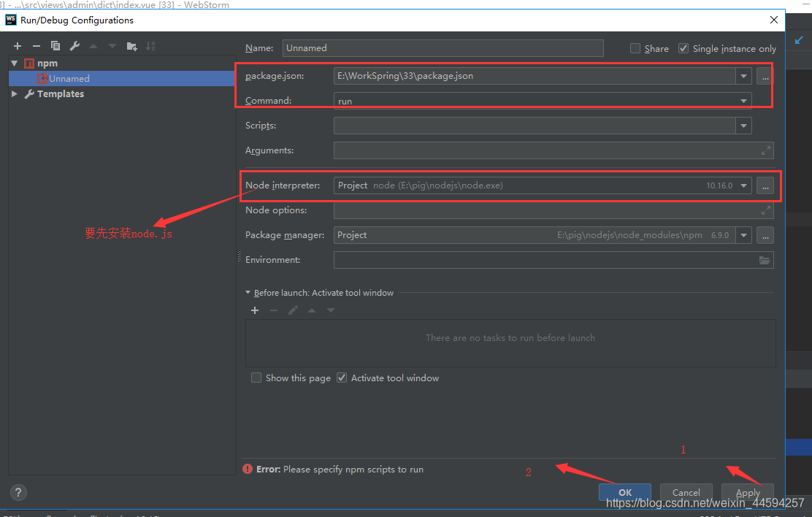Toggle Single instance only checkbox
The height and width of the screenshot is (517, 812).
pyautogui.click(x=683, y=48)
